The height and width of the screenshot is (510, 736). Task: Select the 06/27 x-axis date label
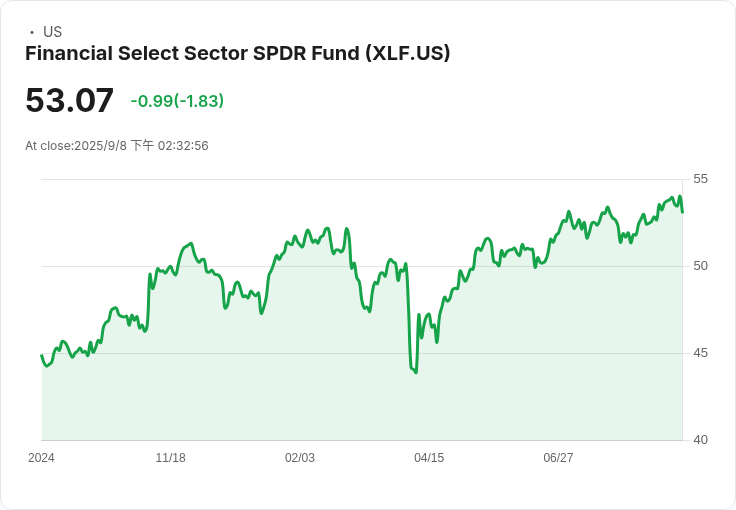[x=558, y=458]
